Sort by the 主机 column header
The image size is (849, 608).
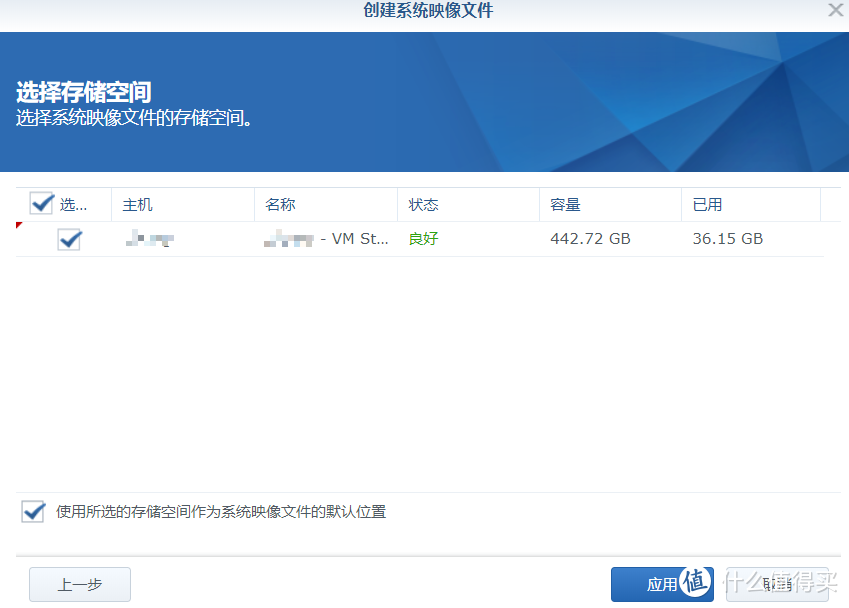click(x=137, y=205)
